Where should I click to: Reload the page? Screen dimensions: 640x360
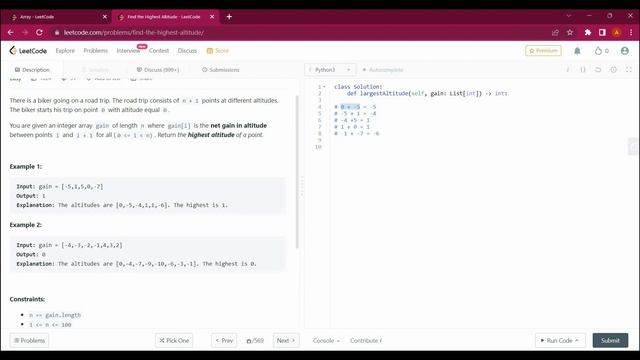[39, 32]
